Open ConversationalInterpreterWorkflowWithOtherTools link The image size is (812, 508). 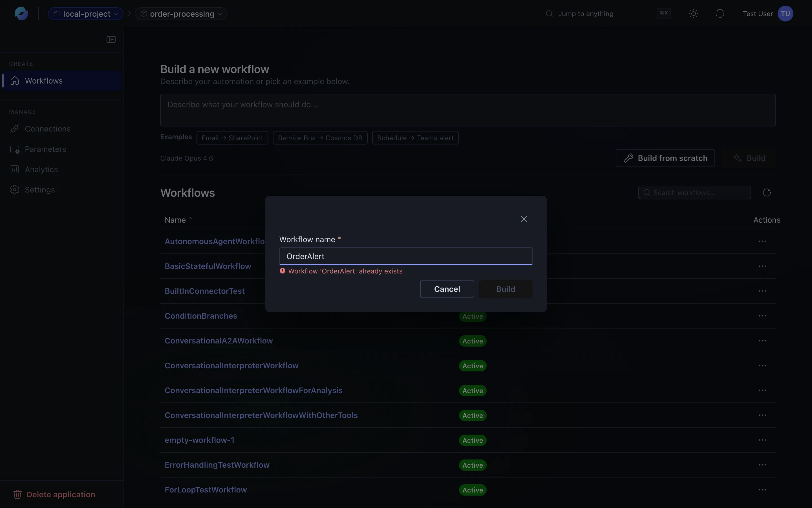261,415
